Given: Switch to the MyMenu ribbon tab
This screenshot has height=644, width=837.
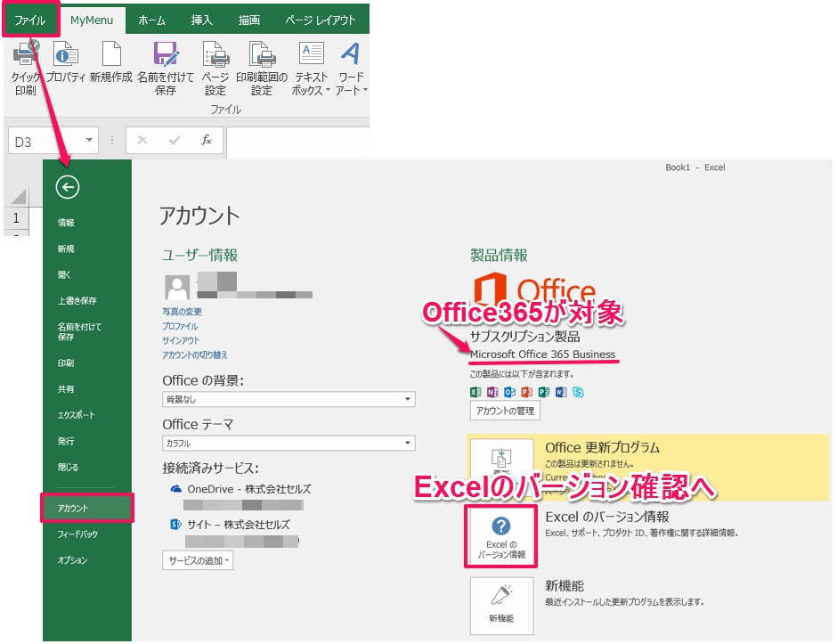Looking at the screenshot, I should coord(92,20).
